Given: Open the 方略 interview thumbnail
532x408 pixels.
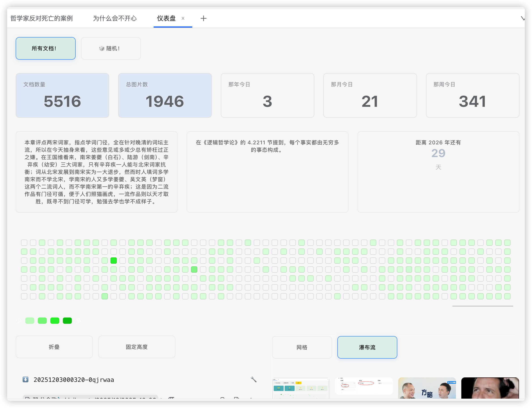Looking at the screenshot, I should 427,388.
